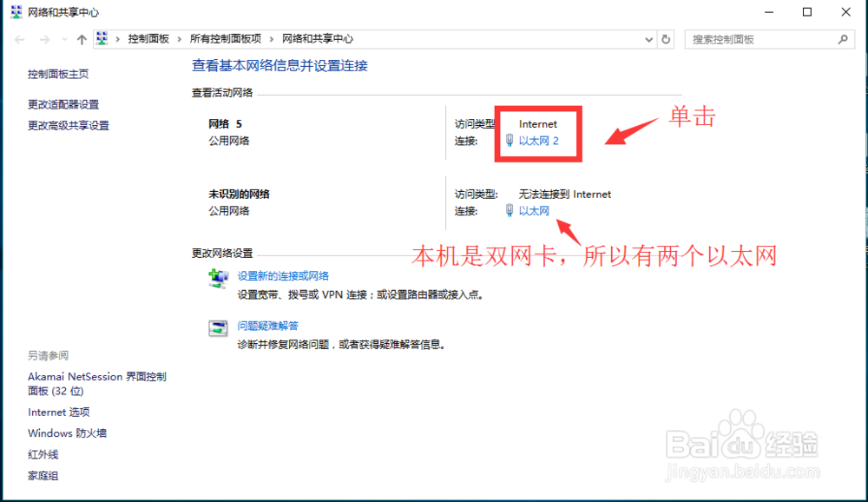Click the network icon in the address bar

(103, 38)
